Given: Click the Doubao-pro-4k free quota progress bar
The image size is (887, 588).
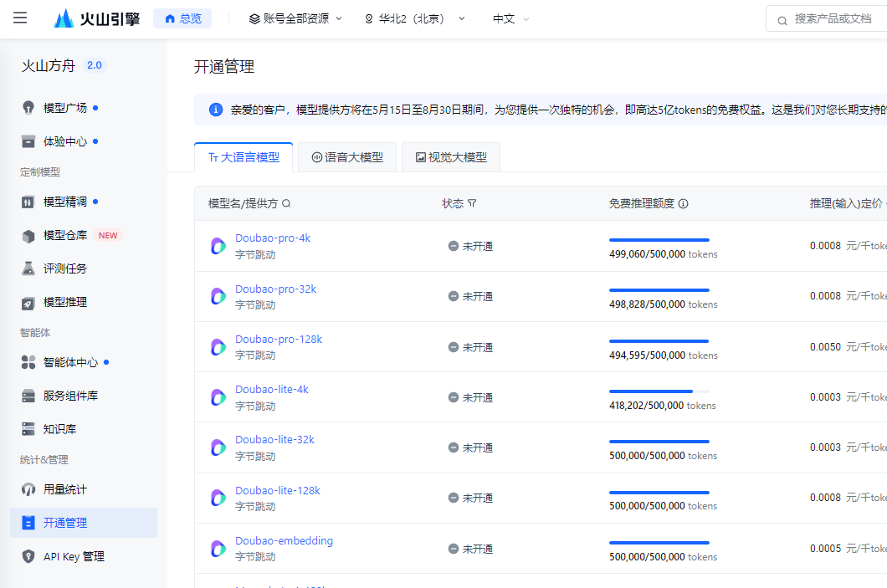Looking at the screenshot, I should click(x=659, y=240).
